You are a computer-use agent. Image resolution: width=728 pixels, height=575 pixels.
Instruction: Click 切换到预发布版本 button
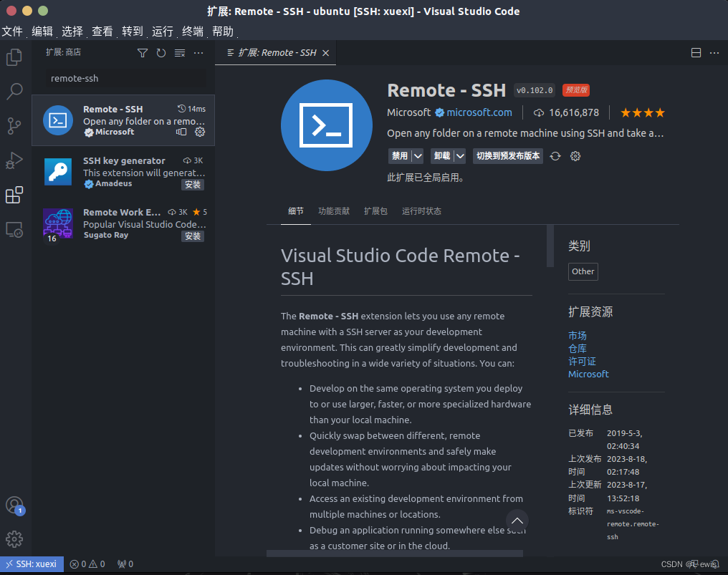(508, 156)
